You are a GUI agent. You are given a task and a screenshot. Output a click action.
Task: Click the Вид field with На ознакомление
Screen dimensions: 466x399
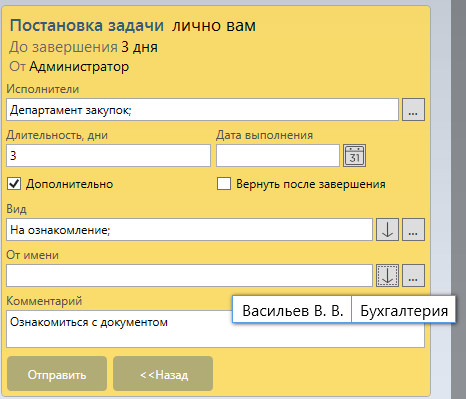pyautogui.click(x=189, y=229)
